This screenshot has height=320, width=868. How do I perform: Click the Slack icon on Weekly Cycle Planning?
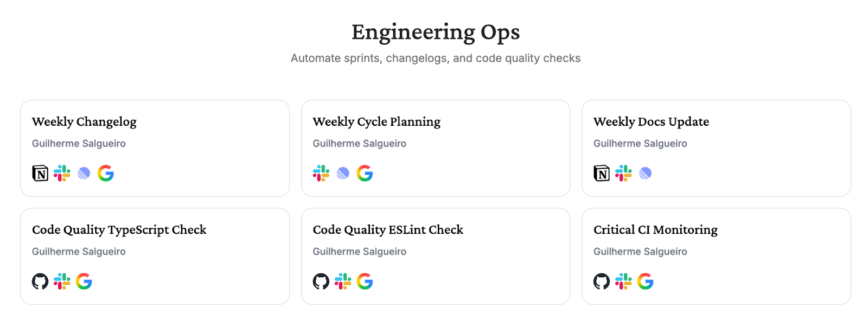point(321,174)
